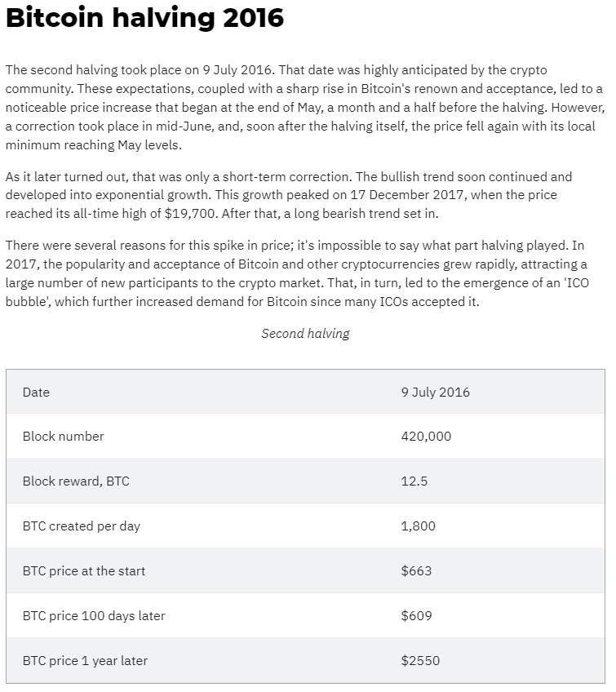This screenshot has height=692, width=616.
Task: Select the "$2550" price value
Action: click(x=420, y=660)
